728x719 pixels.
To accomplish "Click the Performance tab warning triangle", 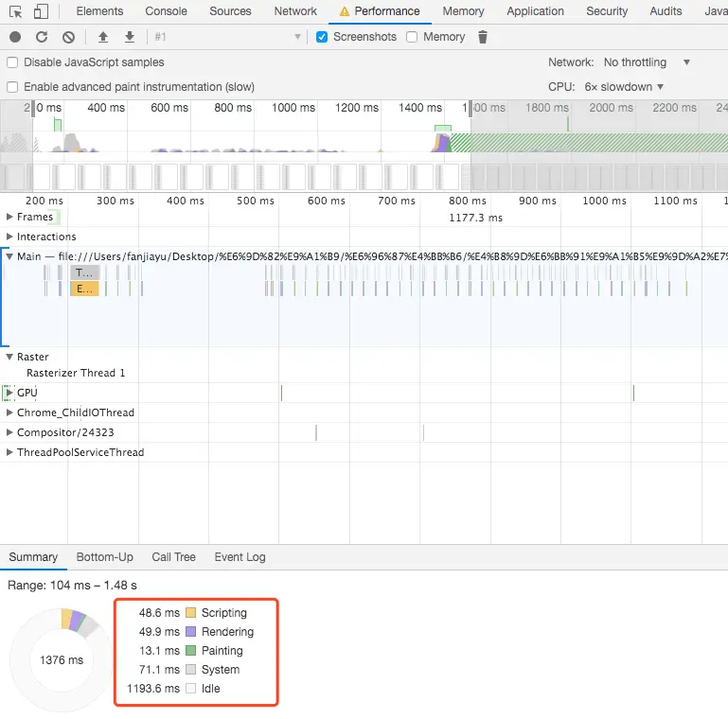I will (344, 11).
